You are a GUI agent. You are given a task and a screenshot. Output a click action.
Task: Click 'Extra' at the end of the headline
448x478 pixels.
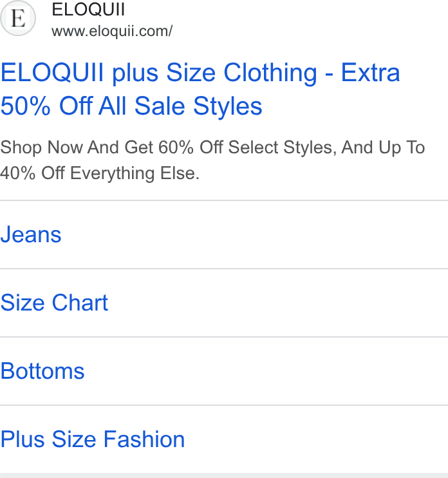(370, 73)
